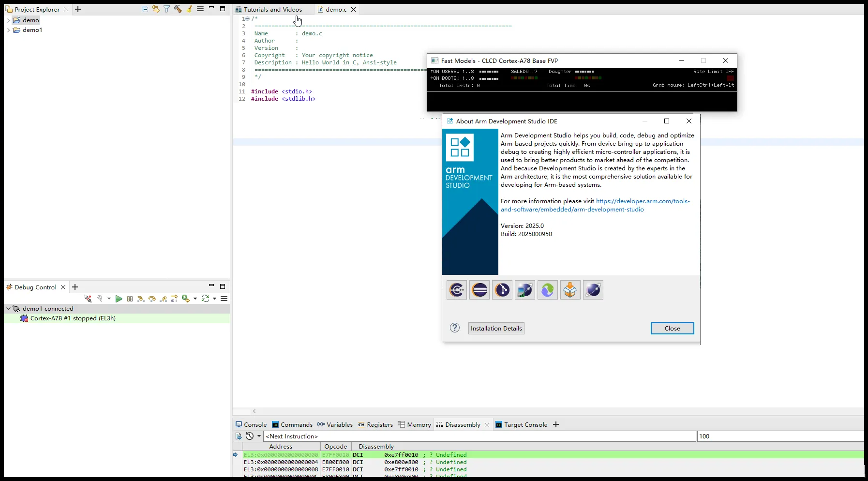Select Cortex-A78 #1 stopped (EL3h) core

[117, 318]
